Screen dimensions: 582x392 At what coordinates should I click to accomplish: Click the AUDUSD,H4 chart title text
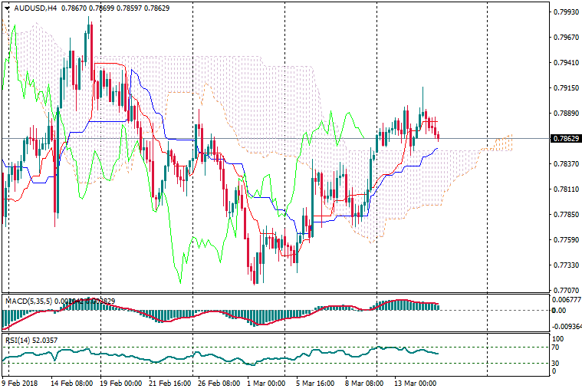(x=35, y=8)
